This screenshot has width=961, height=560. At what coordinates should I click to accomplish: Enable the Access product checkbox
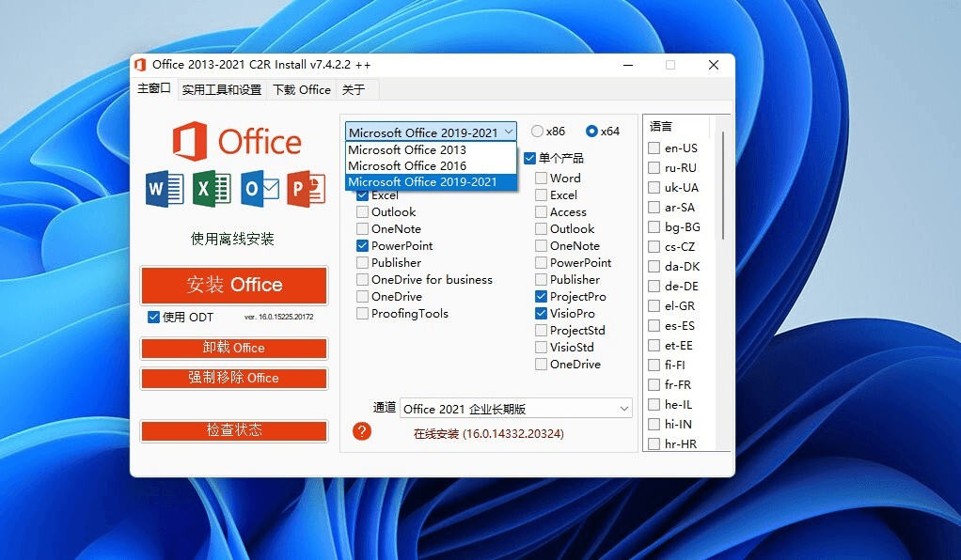542,211
